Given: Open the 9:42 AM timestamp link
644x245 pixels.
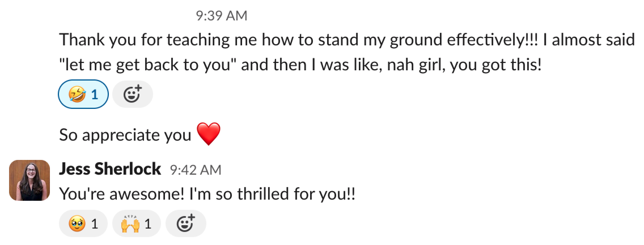Looking at the screenshot, I should [x=196, y=170].
